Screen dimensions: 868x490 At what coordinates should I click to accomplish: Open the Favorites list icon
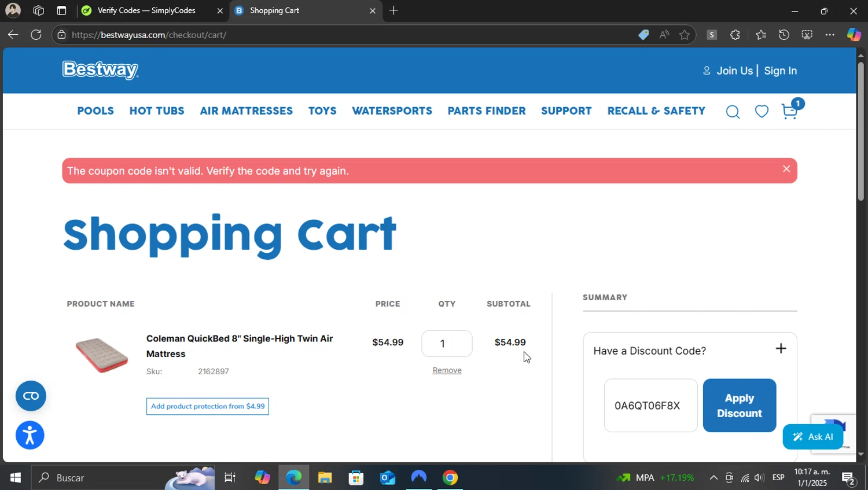click(x=760, y=35)
